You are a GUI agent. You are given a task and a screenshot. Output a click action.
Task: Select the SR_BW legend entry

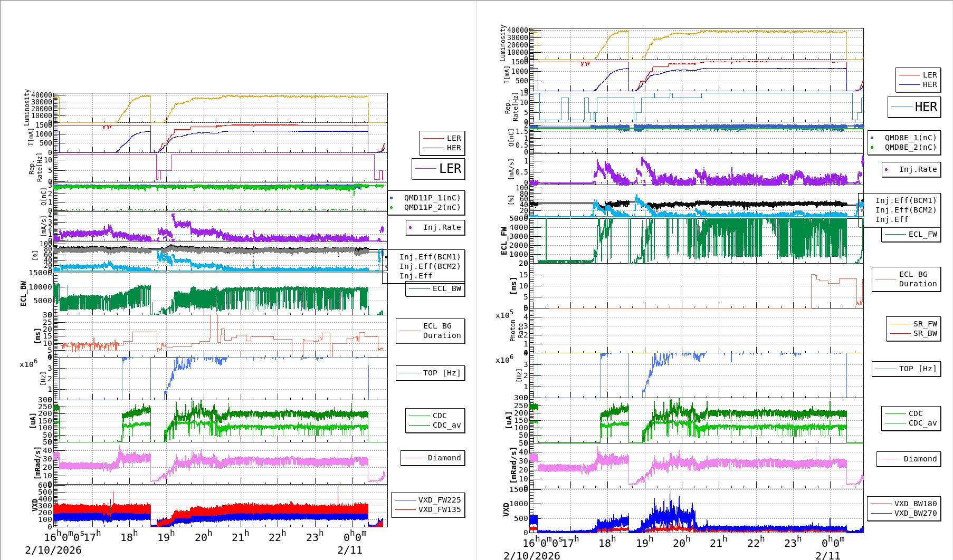pos(925,333)
